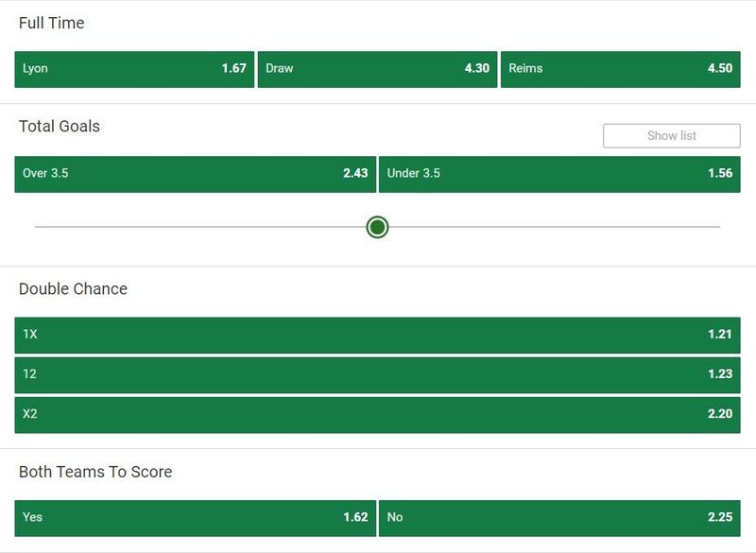Image resolution: width=756 pixels, height=553 pixels.
Task: Click the Total Goals slider handle
Action: [377, 227]
